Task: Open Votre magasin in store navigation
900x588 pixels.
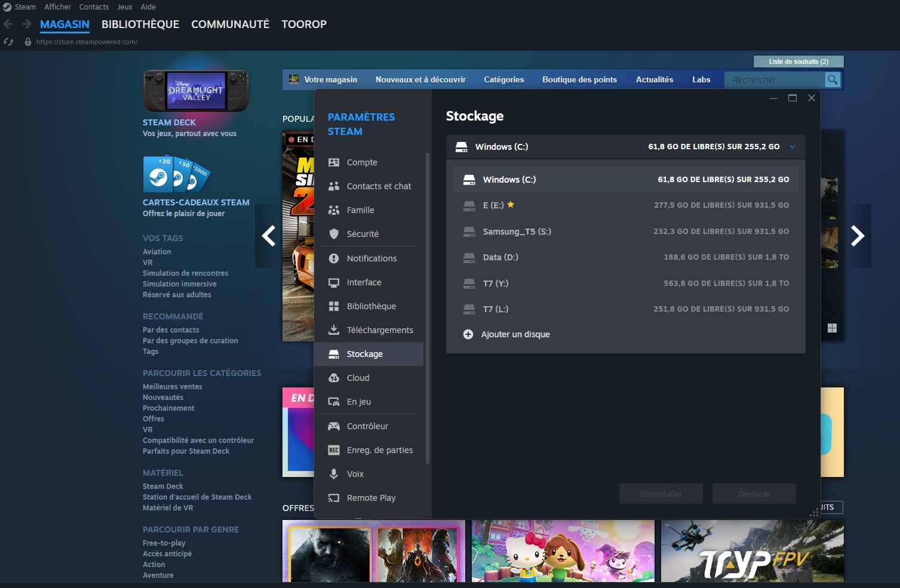Action: click(330, 79)
